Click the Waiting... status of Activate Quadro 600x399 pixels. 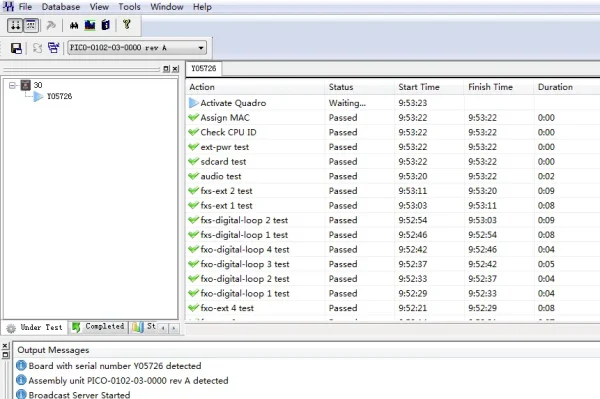tap(347, 103)
